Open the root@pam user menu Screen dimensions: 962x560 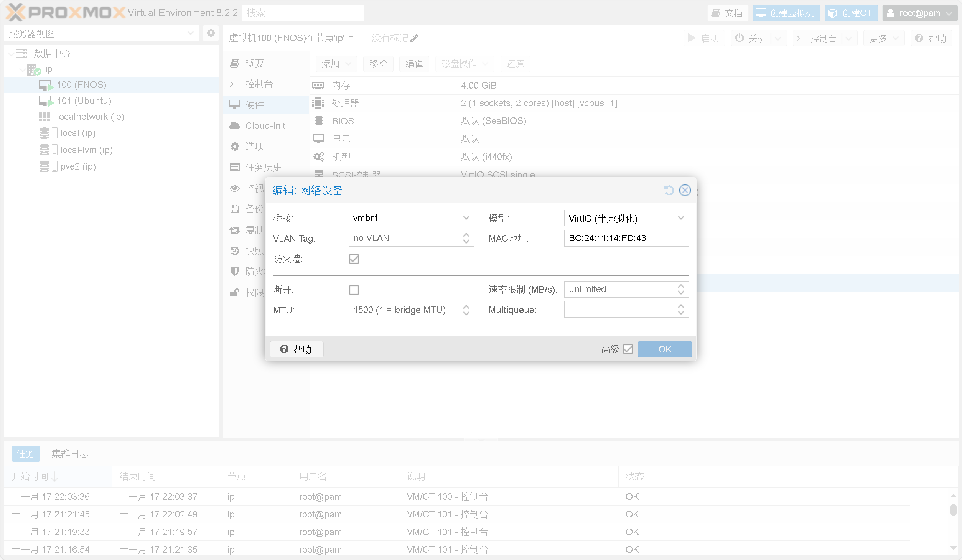click(x=920, y=13)
